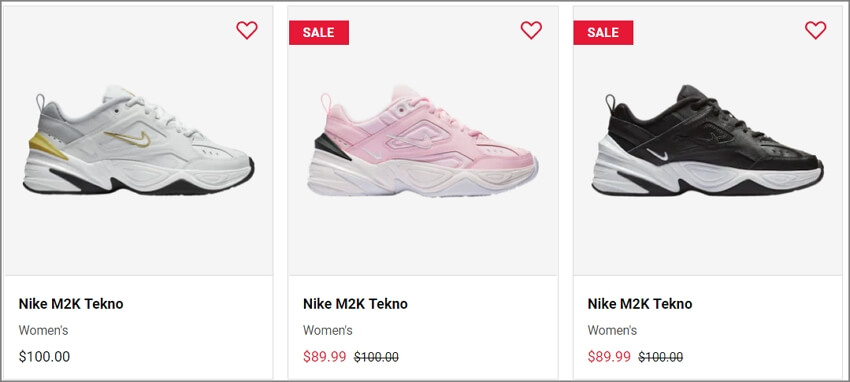Click the Women's label on the first product

43,330
